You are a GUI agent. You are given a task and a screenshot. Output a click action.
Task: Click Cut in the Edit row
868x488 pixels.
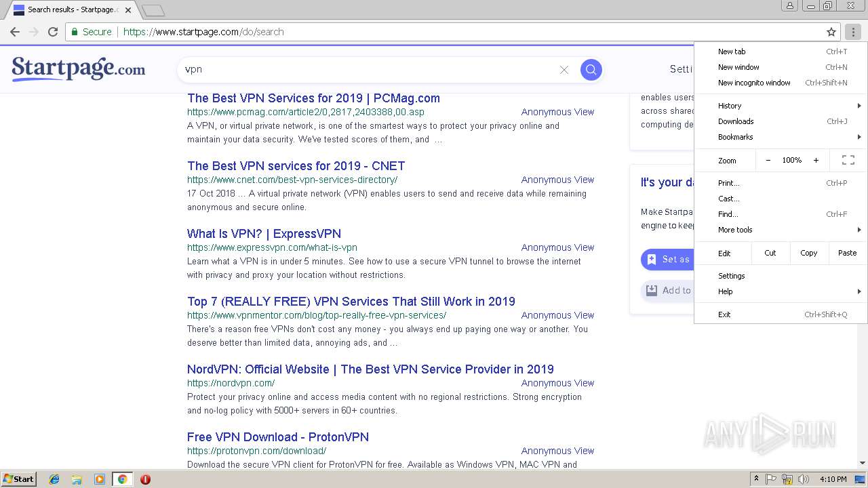[770, 253]
